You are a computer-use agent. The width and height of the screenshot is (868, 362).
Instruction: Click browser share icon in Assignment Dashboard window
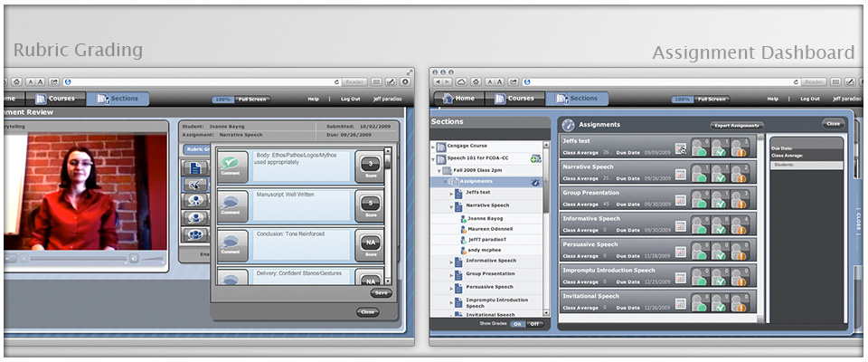514,81
